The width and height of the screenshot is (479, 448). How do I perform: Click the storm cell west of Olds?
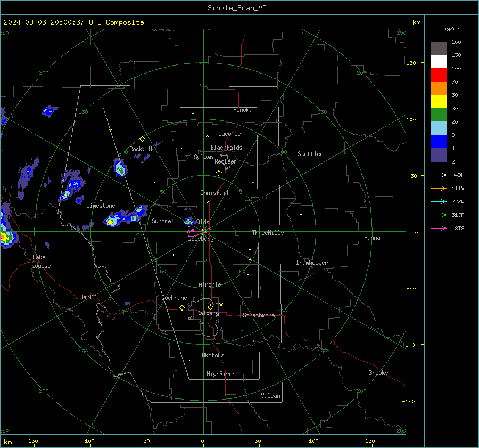189,221
